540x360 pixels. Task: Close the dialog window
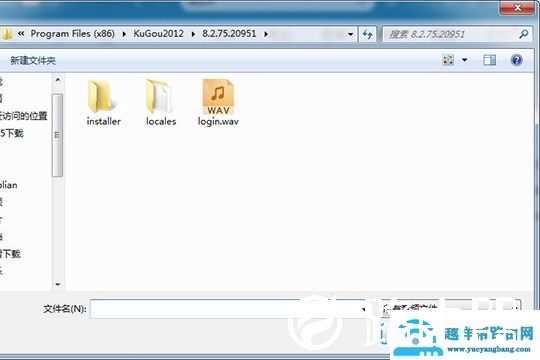(x=517, y=8)
